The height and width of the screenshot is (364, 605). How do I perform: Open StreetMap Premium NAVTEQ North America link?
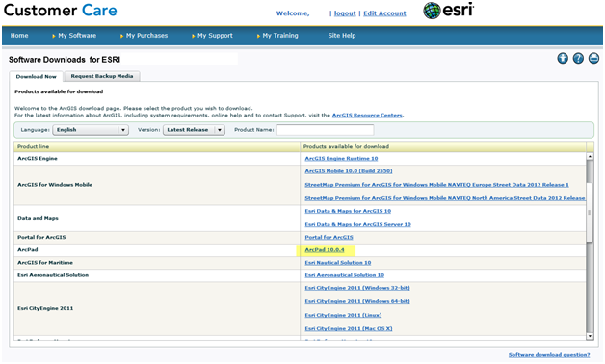point(445,198)
